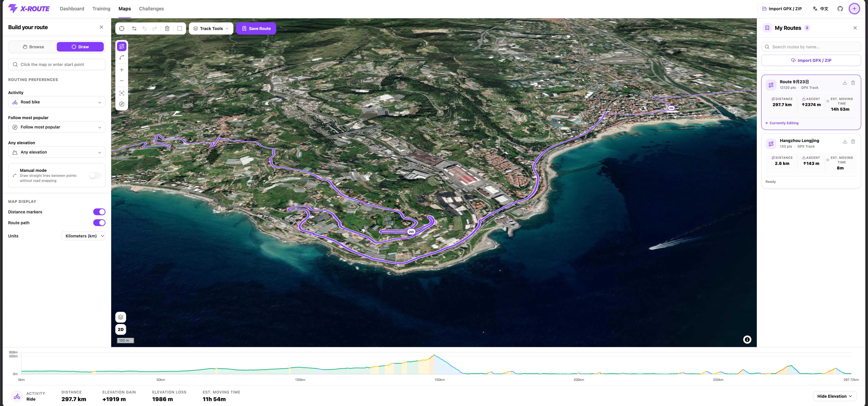Select the Route 9月23日 card title

tap(794, 82)
